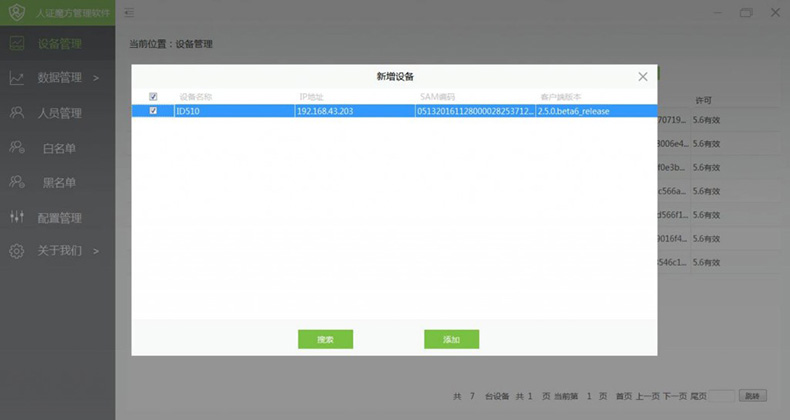The image size is (790, 420).
Task: Click the 设备管理 monitor icon in sidebar
Action: pos(17,44)
